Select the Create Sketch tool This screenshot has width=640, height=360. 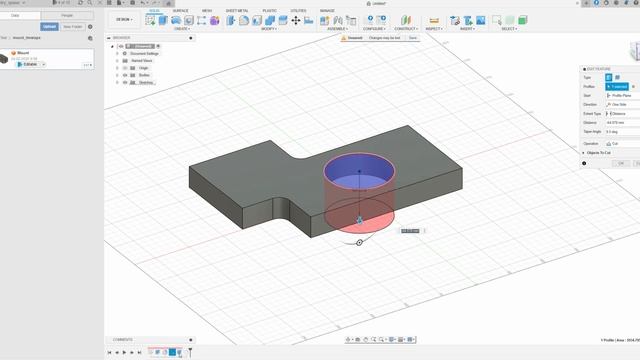[x=150, y=20]
